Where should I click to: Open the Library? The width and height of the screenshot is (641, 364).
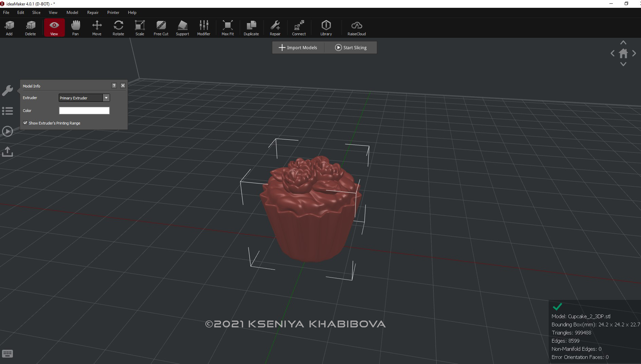(x=326, y=27)
